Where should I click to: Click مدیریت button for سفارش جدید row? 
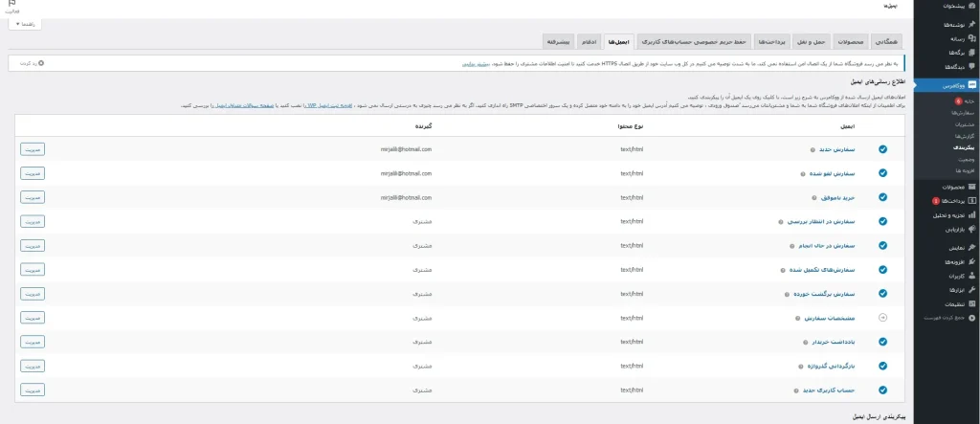point(33,149)
